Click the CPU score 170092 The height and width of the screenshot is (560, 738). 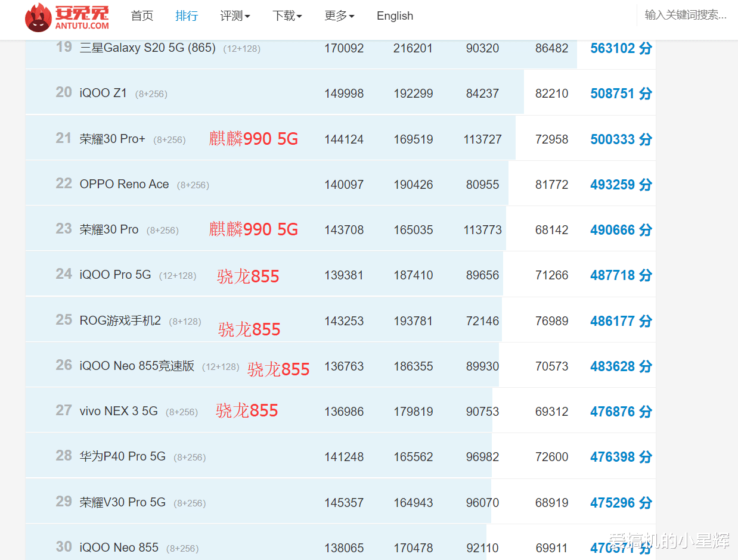344,48
